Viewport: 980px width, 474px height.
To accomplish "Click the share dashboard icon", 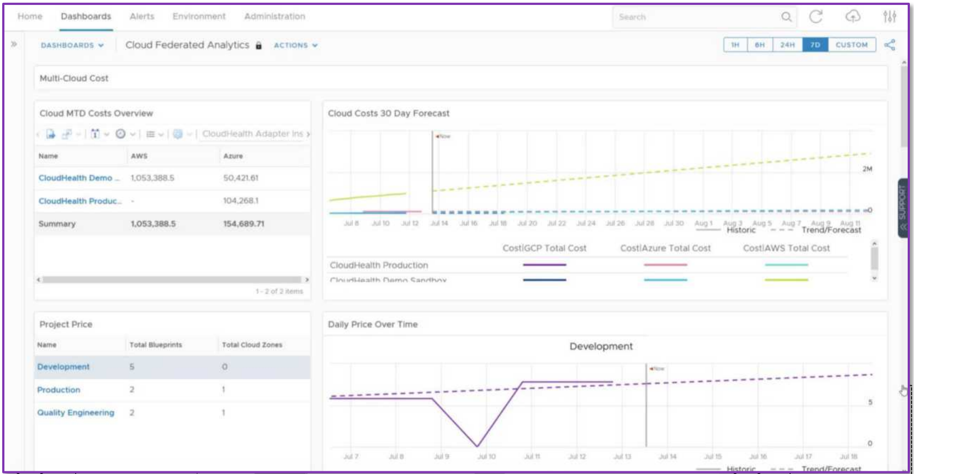I will pyautogui.click(x=889, y=45).
